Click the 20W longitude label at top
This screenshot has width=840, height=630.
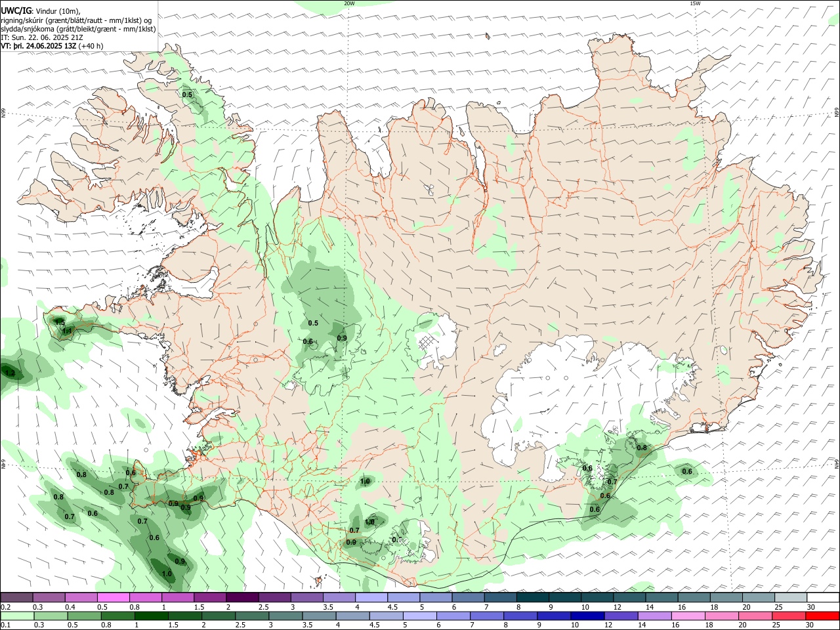point(349,3)
